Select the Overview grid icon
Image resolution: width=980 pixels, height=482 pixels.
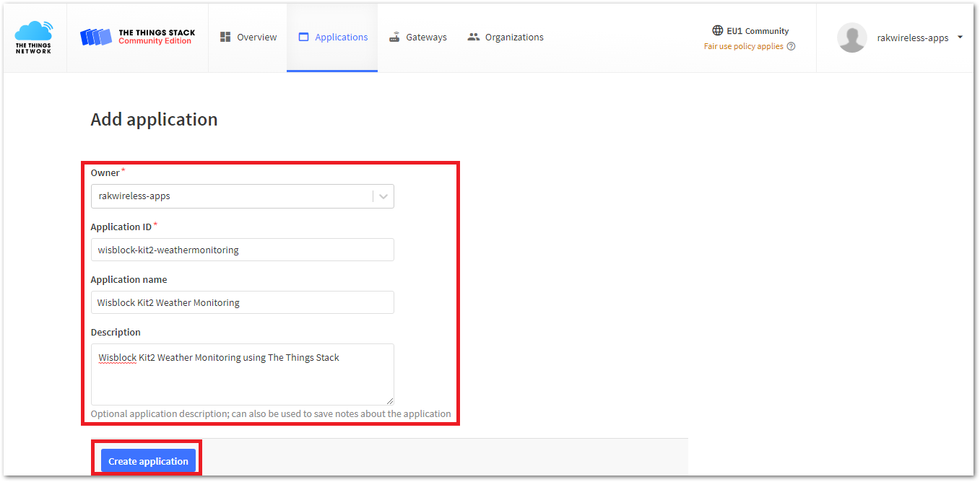pos(227,36)
